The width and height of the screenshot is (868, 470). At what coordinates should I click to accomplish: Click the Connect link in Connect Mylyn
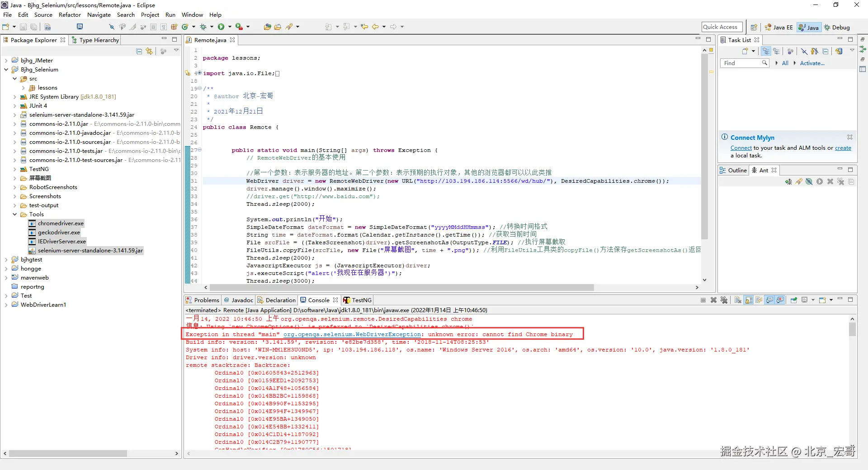pos(741,148)
